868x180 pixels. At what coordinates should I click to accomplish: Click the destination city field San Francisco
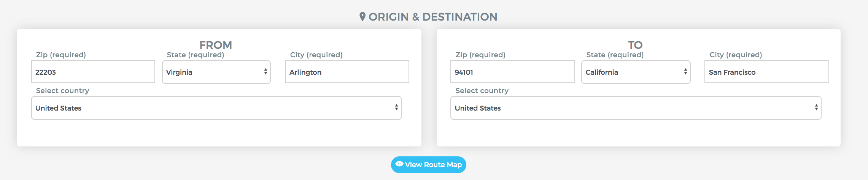click(x=767, y=72)
